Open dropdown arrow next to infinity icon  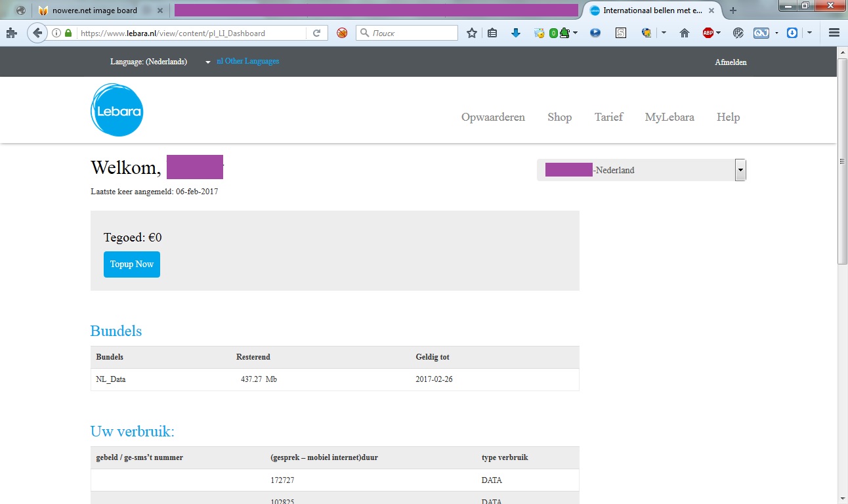click(776, 33)
